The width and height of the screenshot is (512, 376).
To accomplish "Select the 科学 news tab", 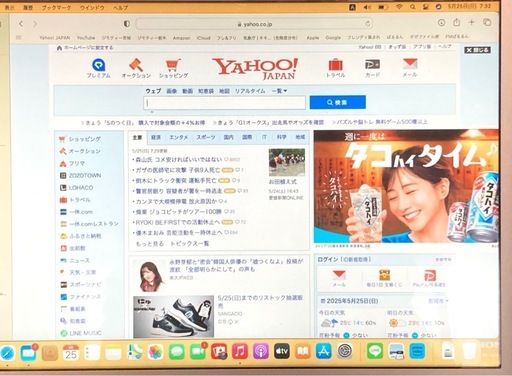I will [x=282, y=137].
